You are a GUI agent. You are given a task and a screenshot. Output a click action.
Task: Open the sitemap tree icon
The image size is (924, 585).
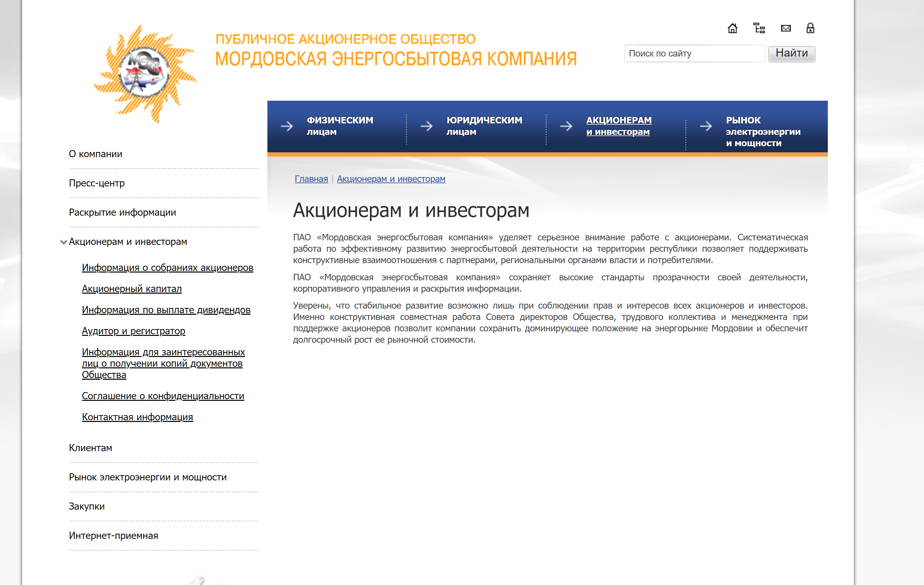(759, 28)
